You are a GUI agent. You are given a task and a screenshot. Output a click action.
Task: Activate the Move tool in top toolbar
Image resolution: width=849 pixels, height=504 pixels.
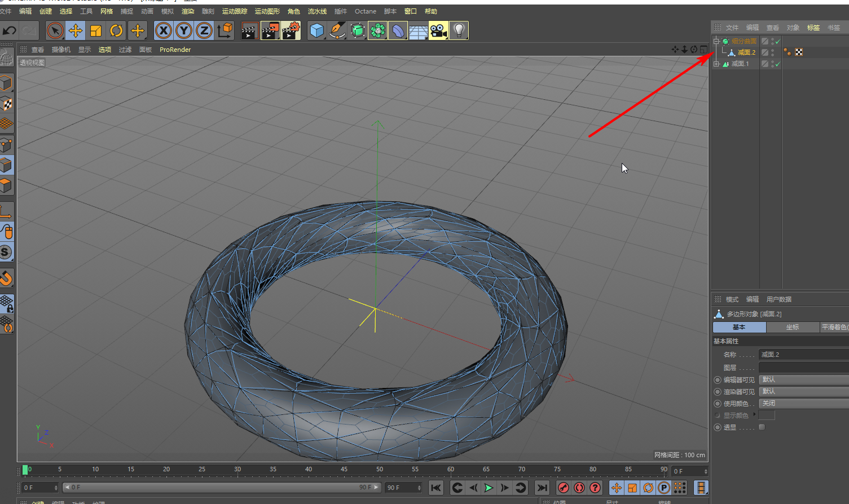coord(75,30)
